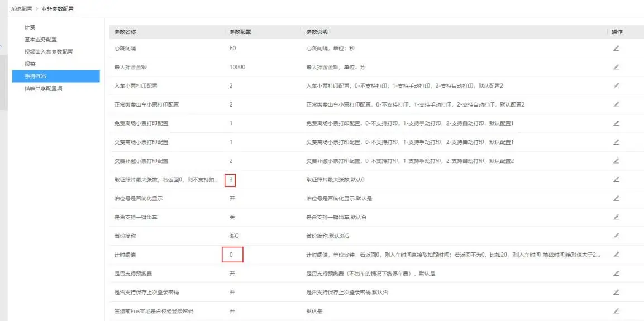Open the 计费 menu item
Image resolution: width=644 pixels, height=321 pixels.
pyautogui.click(x=30, y=27)
